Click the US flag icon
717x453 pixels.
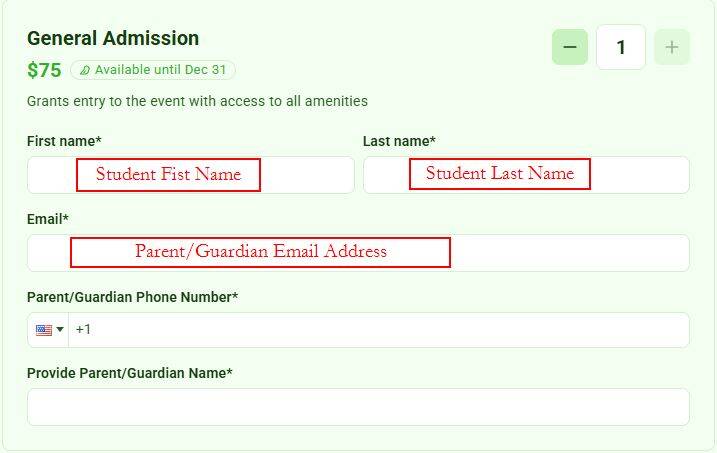click(44, 330)
